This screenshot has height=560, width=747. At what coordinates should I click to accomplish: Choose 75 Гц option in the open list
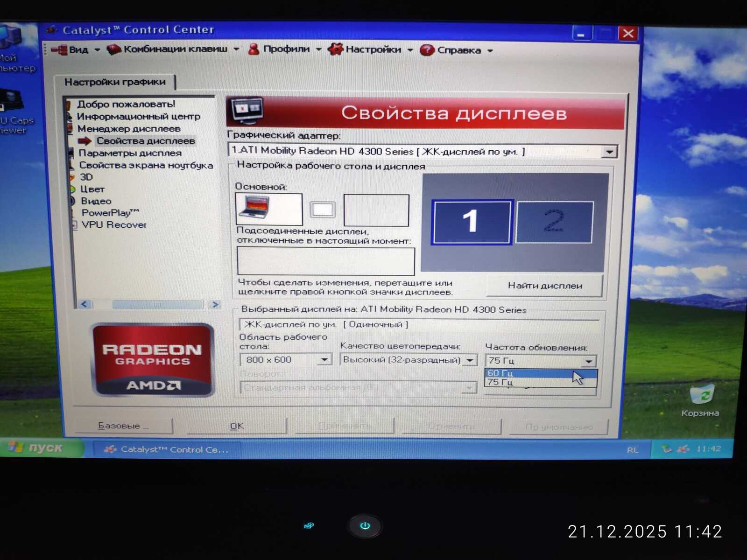(541, 382)
